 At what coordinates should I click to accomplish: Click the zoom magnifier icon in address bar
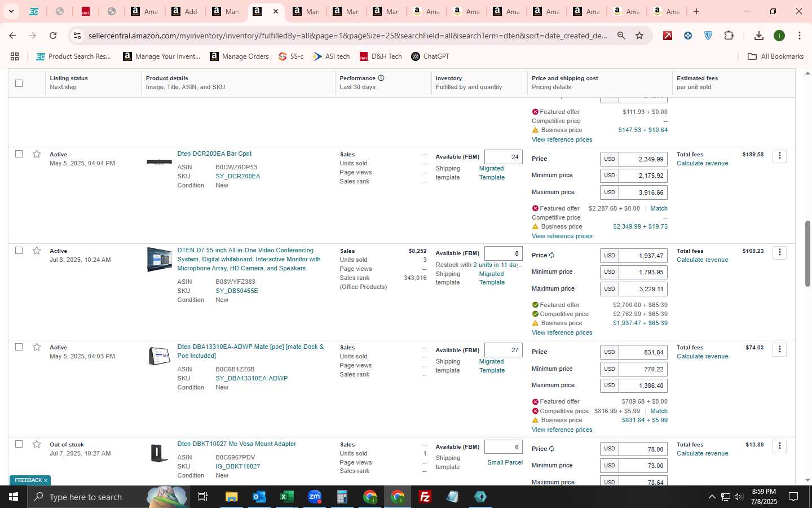point(621,36)
